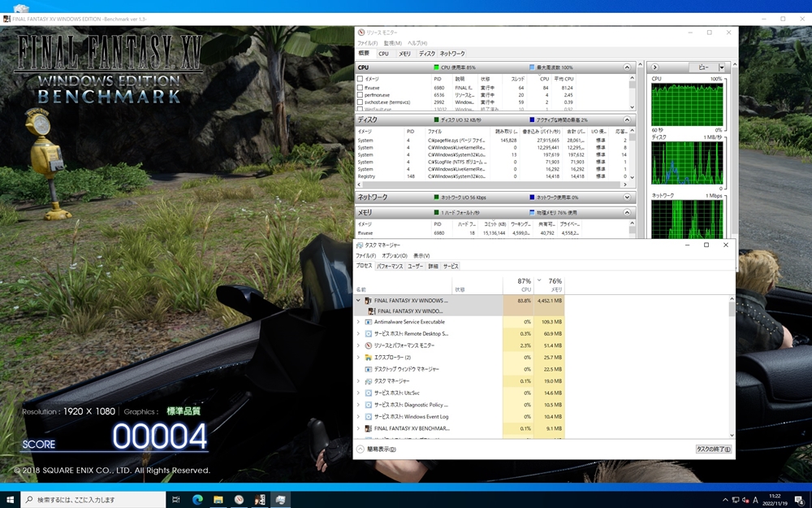Click the UtcSvc service host icon

point(368,393)
